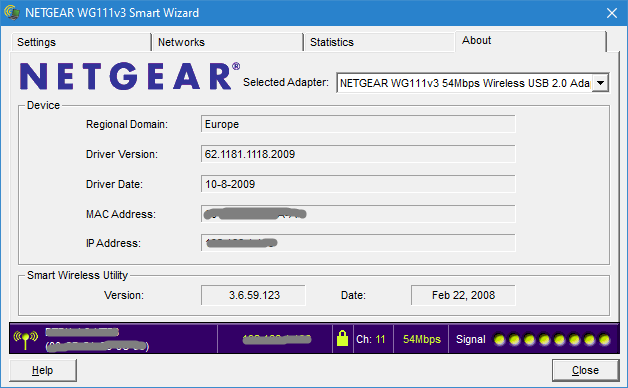Click the utility Date field Feb 22, 2008
628x388 pixels.
pos(463,295)
